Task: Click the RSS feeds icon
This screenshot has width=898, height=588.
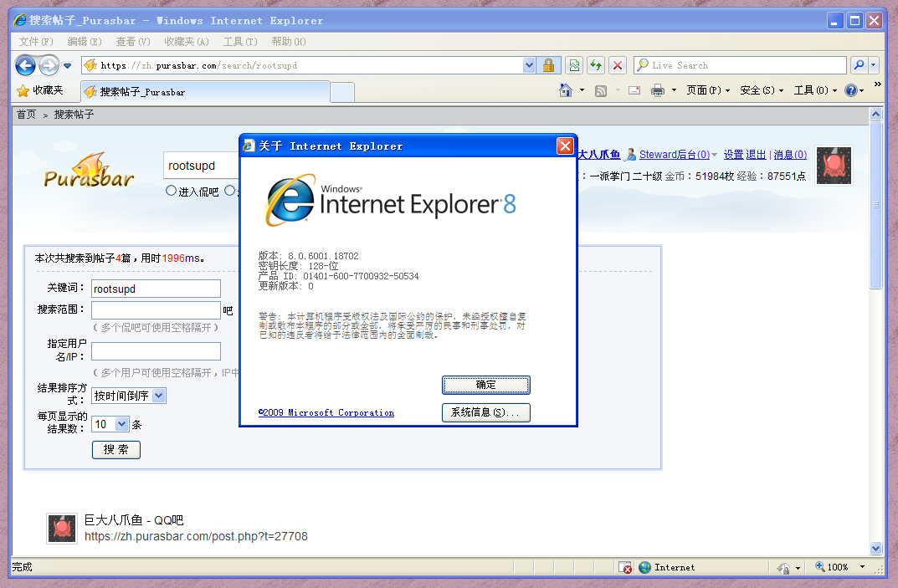Action: pos(601,90)
